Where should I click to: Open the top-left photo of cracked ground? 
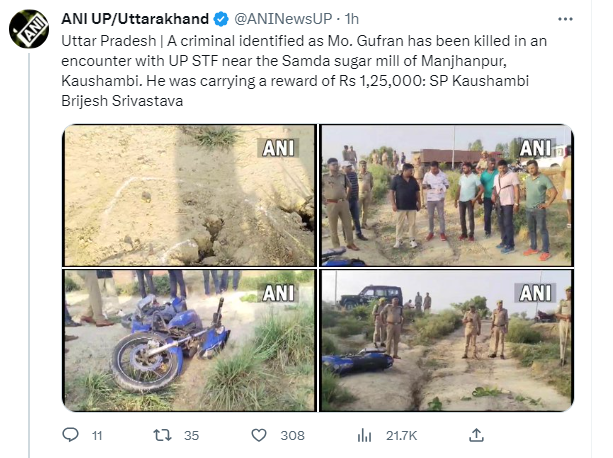[190, 194]
